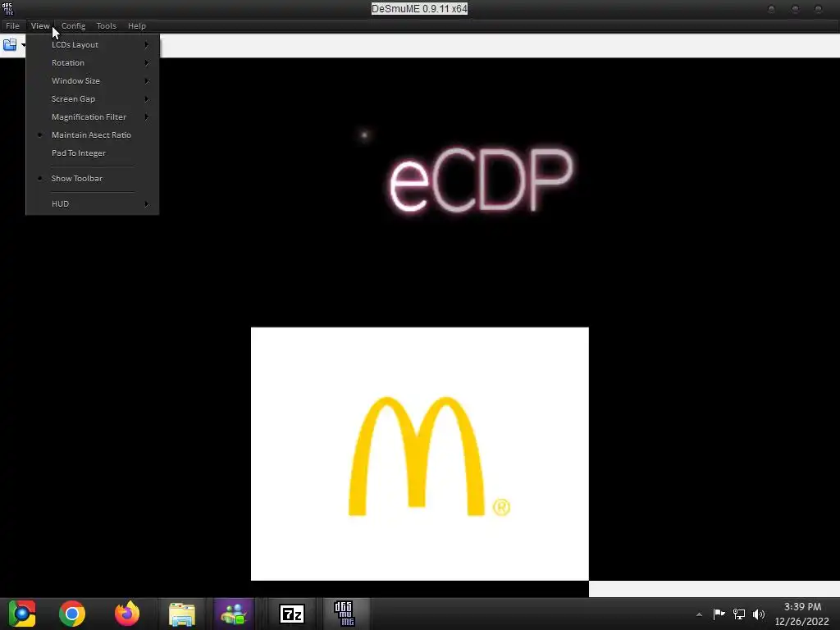This screenshot has width=840, height=630.
Task: Launch Firefox from taskbar
Action: (127, 614)
